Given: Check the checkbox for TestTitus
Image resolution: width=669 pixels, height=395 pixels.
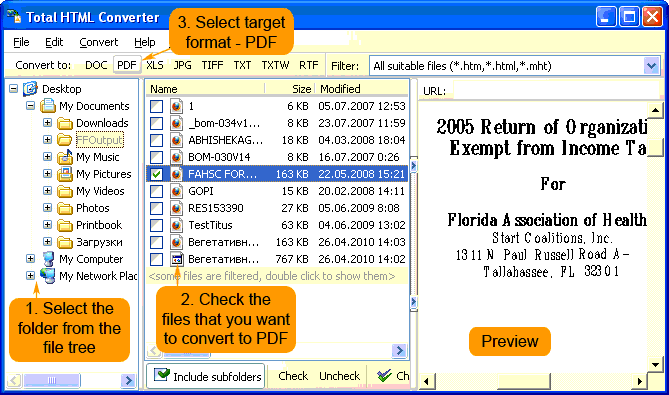Looking at the screenshot, I should pos(156,225).
